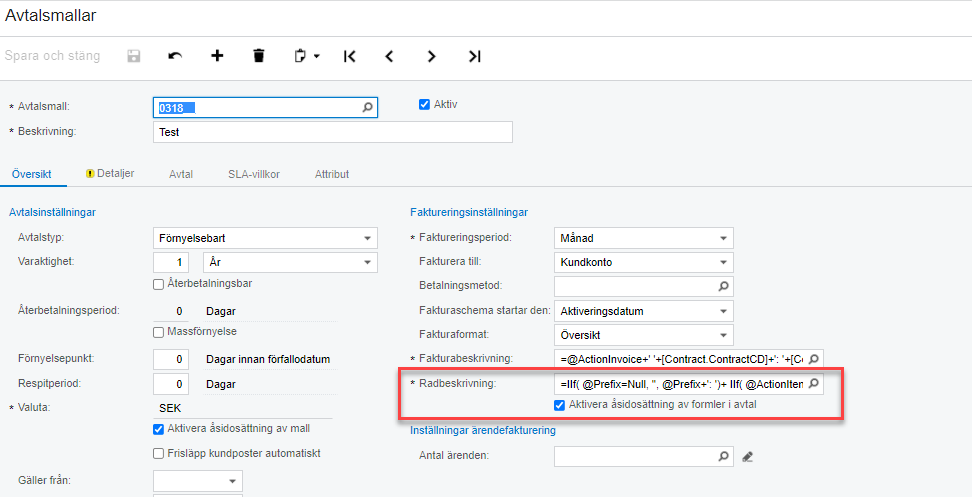
Task: Go to next record arrow
Action: click(432, 56)
